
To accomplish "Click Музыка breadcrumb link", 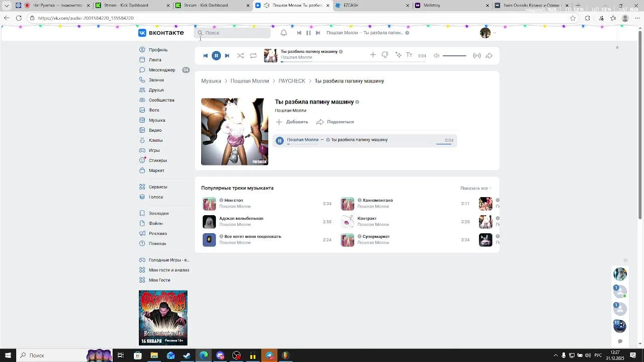I will tap(211, 81).
